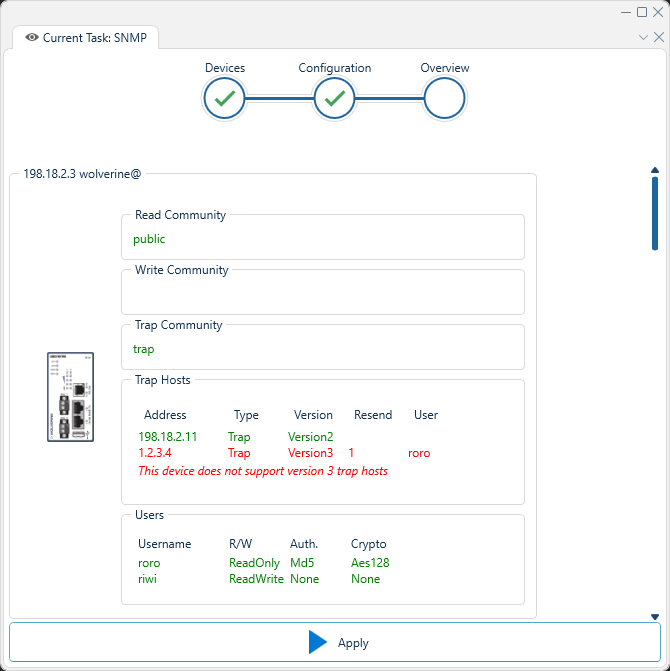Viewport: 670px width, 671px height.
Task: Select user 'riwi' in Users table
Action: pyautogui.click(x=147, y=579)
